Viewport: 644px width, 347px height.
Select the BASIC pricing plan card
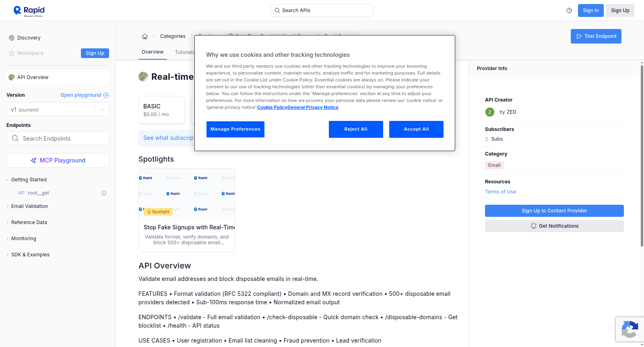(x=161, y=110)
